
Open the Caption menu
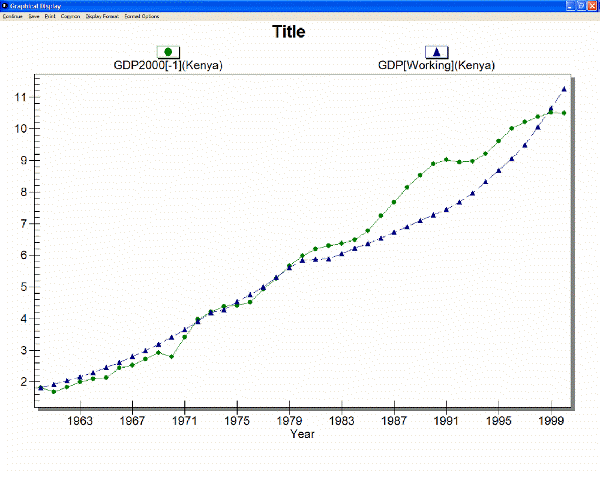pyautogui.click(x=70, y=17)
